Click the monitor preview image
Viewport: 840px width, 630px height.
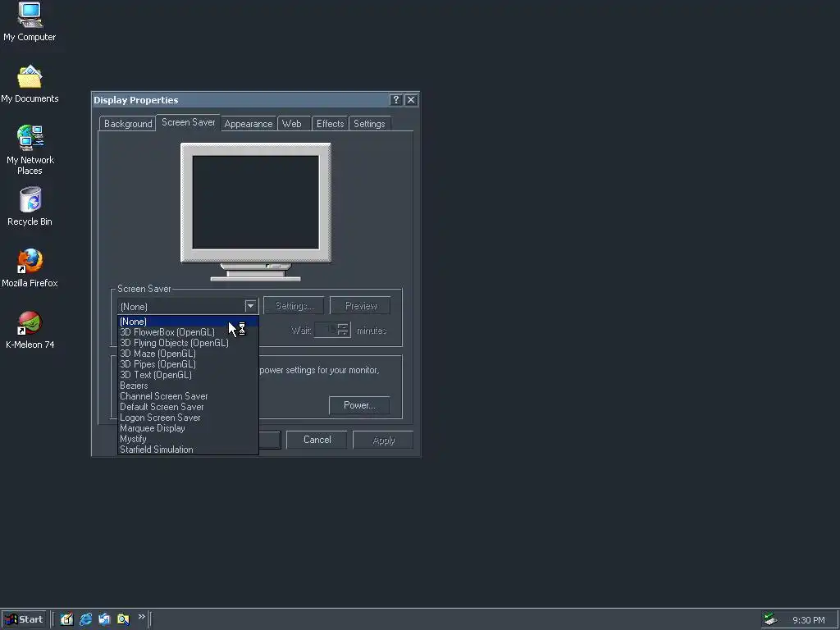point(256,211)
